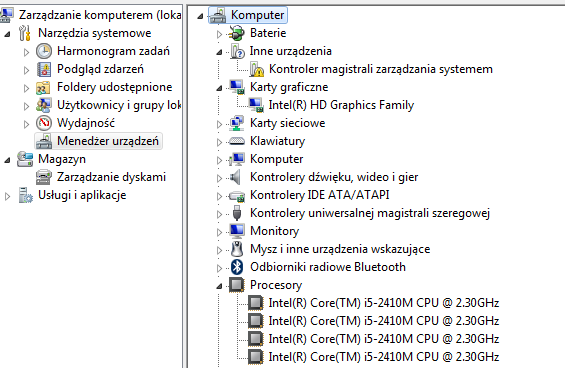Collapse the Narzędzia systemowe node
Viewport: 565px width, 368px height.
[7, 34]
